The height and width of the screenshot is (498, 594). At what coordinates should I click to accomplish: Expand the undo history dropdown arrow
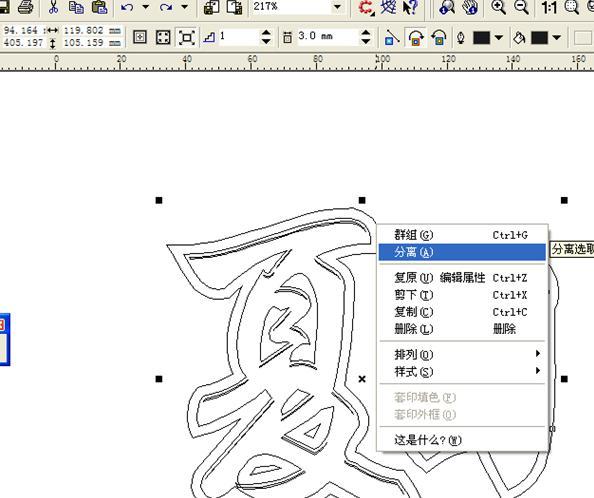pos(145,7)
